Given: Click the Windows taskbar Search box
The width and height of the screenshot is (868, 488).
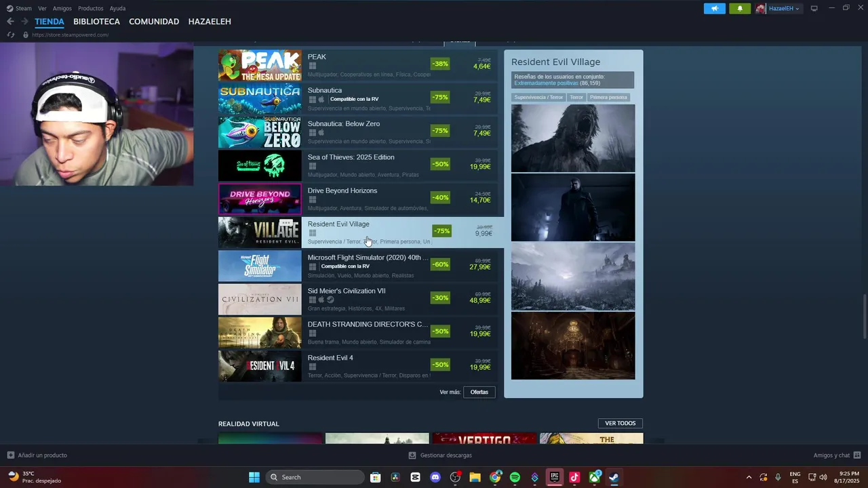Looking at the screenshot, I should [x=315, y=477].
